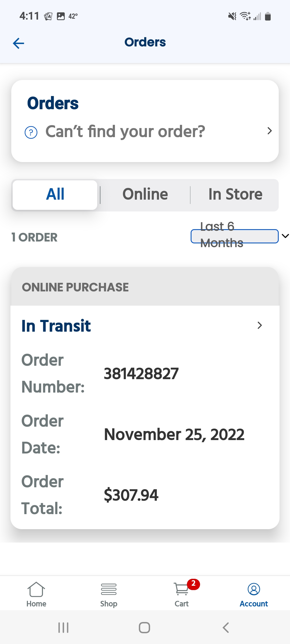Viewport: 290px width, 644px height.
Task: Expand the date range chevron arrow
Action: click(285, 236)
